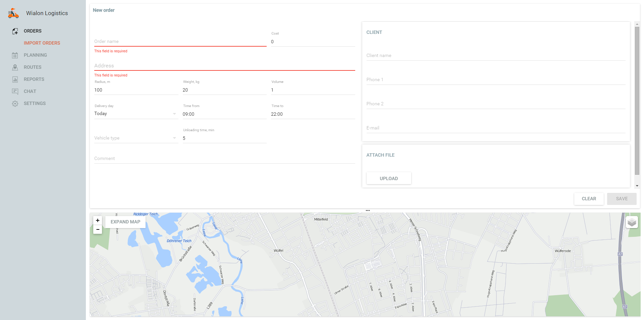The height and width of the screenshot is (320, 644).
Task: Go to Import Orders
Action: (x=42, y=43)
